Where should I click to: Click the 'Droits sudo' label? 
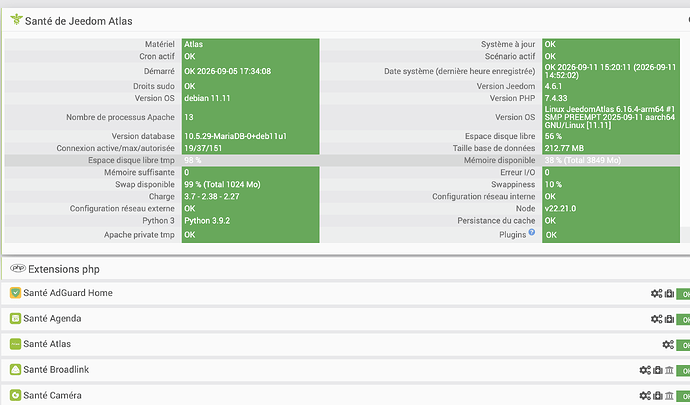point(154,86)
